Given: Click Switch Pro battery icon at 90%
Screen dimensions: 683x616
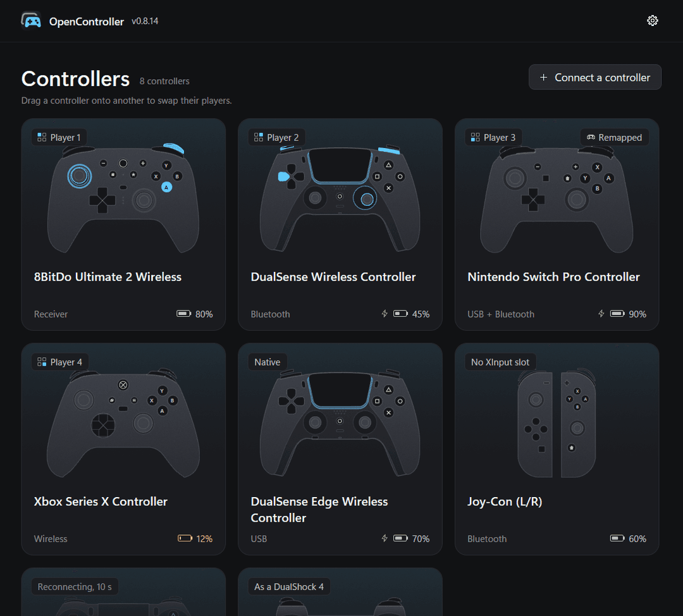Looking at the screenshot, I should pyautogui.click(x=617, y=314).
